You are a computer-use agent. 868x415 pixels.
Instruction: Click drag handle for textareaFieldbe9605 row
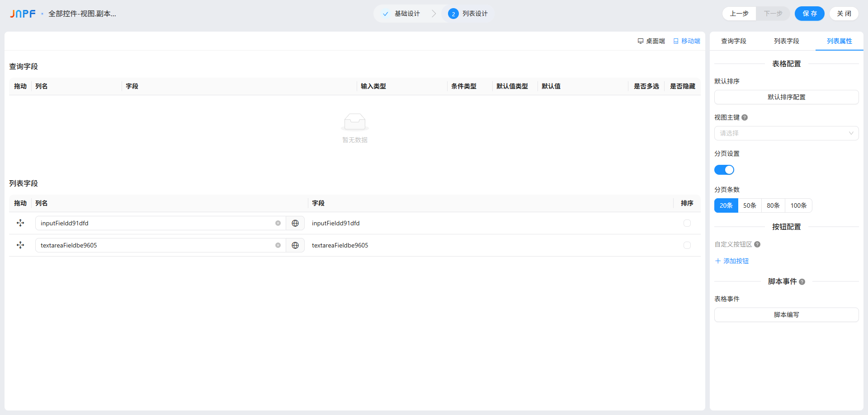point(20,245)
